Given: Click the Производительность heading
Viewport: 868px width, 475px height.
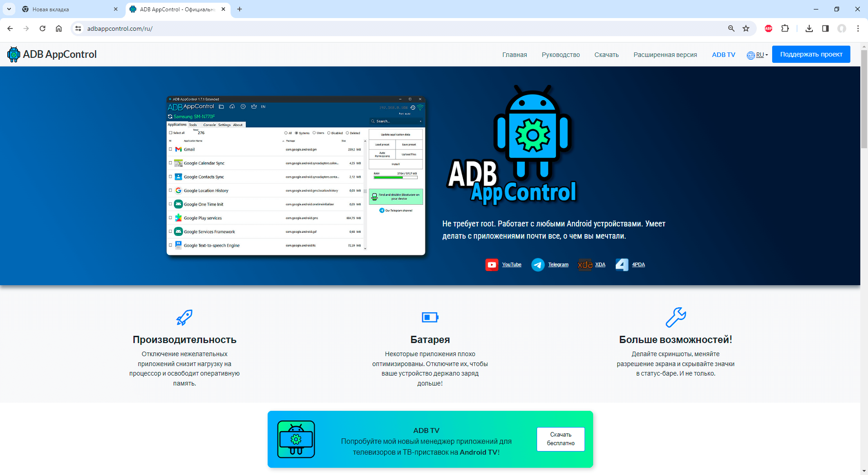Looking at the screenshot, I should point(184,340).
